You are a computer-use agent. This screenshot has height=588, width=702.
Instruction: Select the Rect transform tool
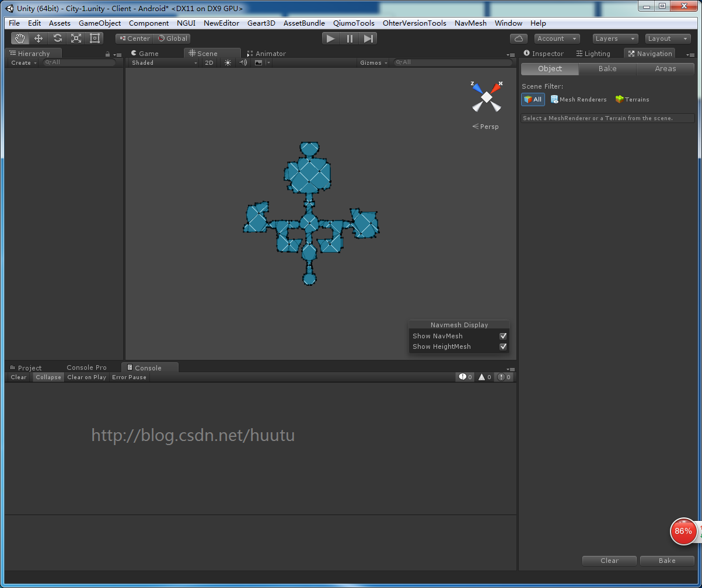pos(95,38)
